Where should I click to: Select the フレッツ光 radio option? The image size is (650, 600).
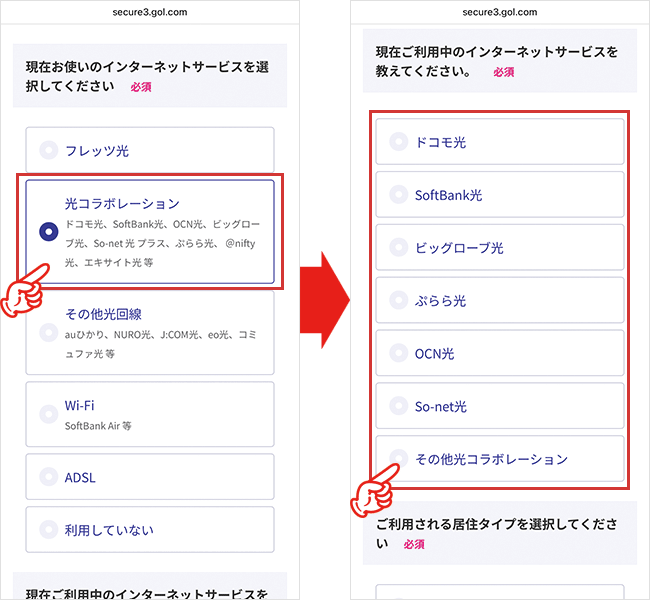pyautogui.click(x=150, y=150)
